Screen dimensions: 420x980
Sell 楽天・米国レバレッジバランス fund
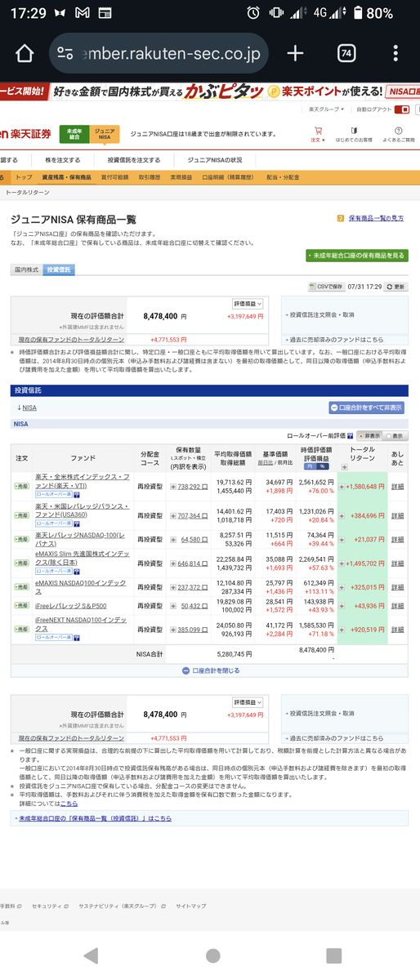[x=21, y=516]
